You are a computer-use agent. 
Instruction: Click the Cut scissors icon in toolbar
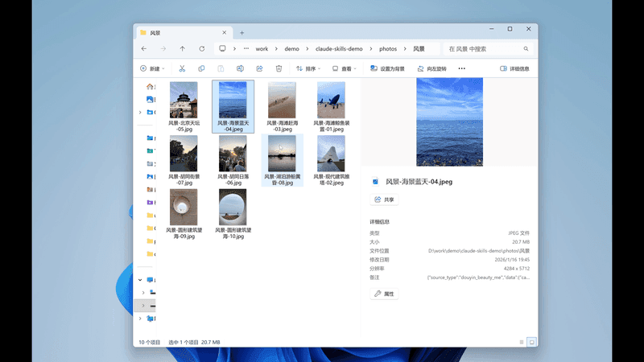click(x=182, y=69)
